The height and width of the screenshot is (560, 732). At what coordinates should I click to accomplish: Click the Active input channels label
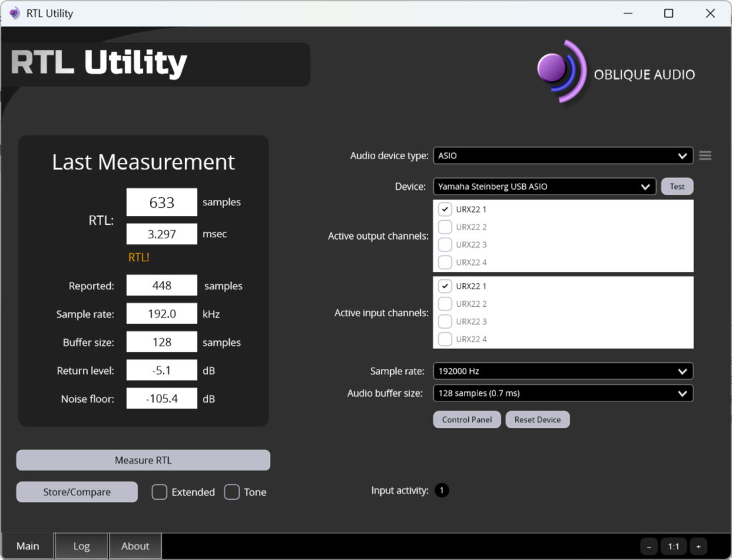pos(382,312)
